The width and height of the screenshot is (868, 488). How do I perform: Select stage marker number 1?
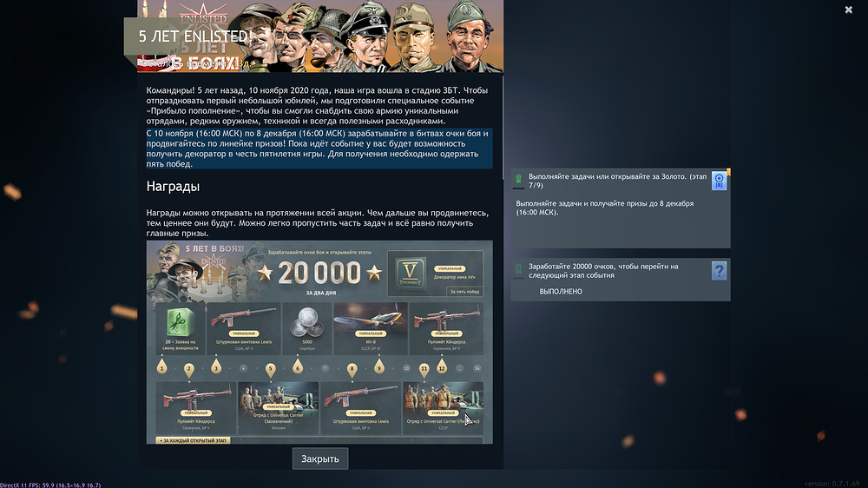(161, 368)
